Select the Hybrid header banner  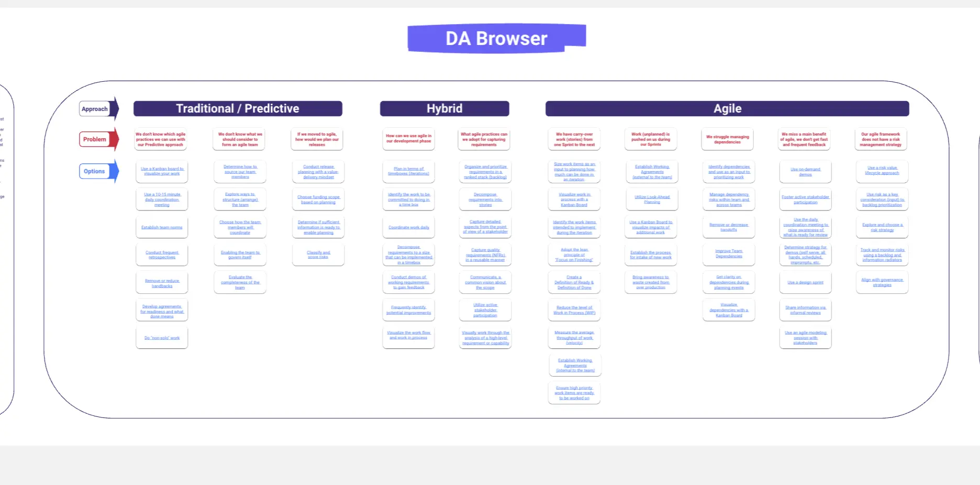coord(444,108)
